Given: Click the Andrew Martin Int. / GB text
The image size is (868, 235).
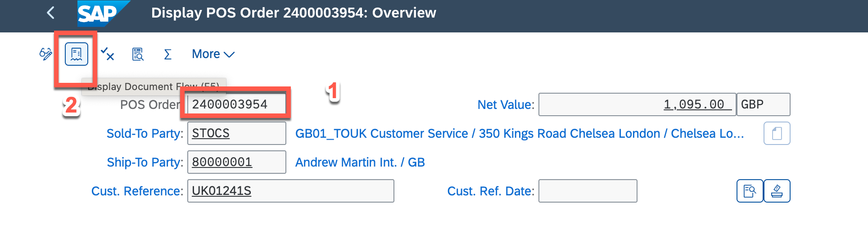Looking at the screenshot, I should (x=360, y=162).
